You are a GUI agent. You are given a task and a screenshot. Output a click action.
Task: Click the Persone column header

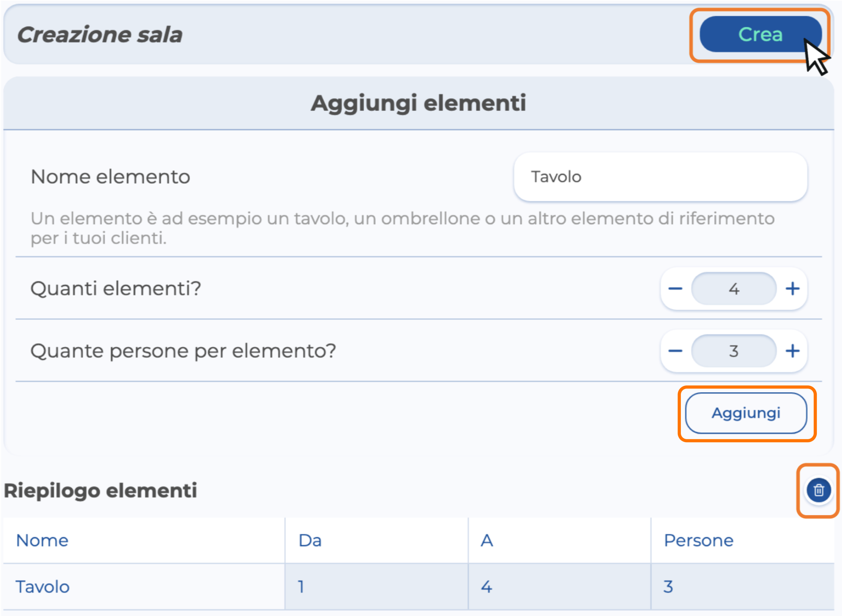coord(699,540)
